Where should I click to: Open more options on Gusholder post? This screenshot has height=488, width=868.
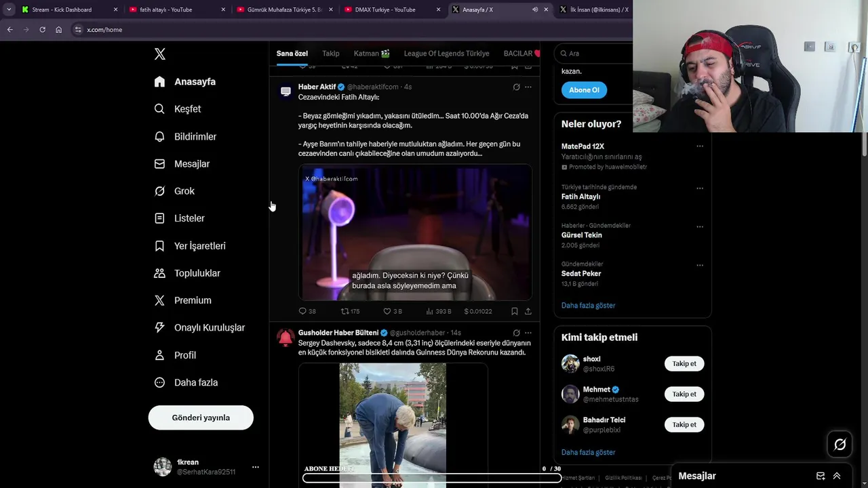click(528, 333)
